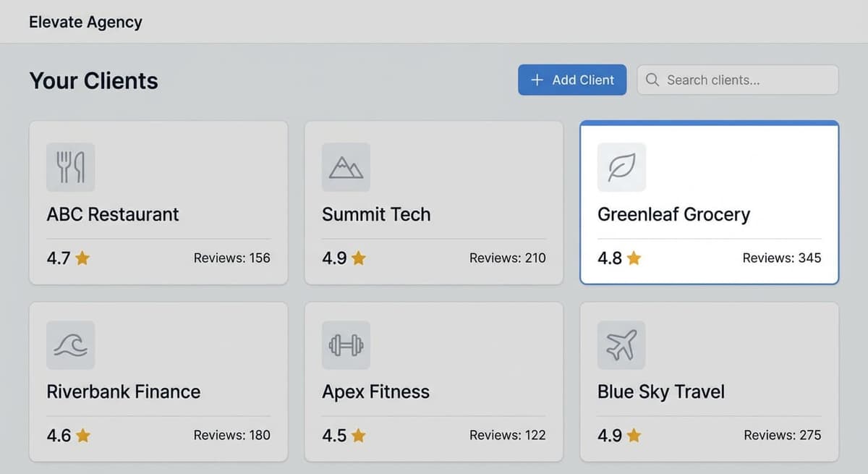
Task: Click the Greenleaf Grocery leaf icon
Action: click(621, 167)
